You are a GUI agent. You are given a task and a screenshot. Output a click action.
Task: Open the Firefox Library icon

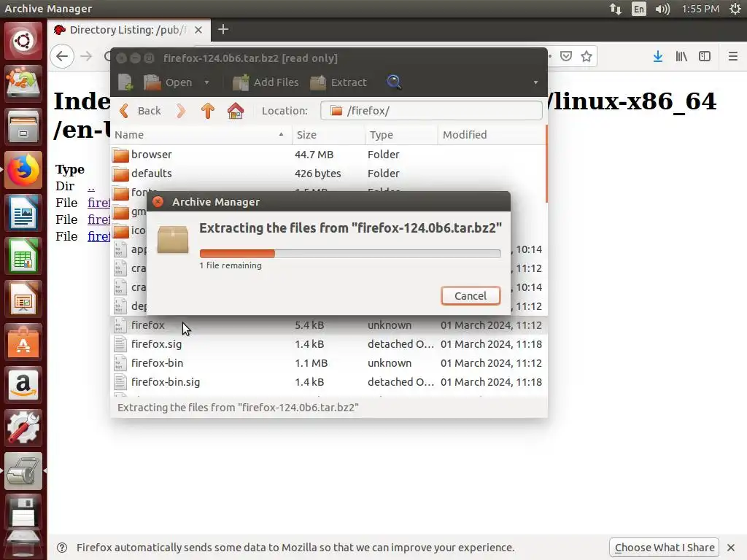[681, 56]
